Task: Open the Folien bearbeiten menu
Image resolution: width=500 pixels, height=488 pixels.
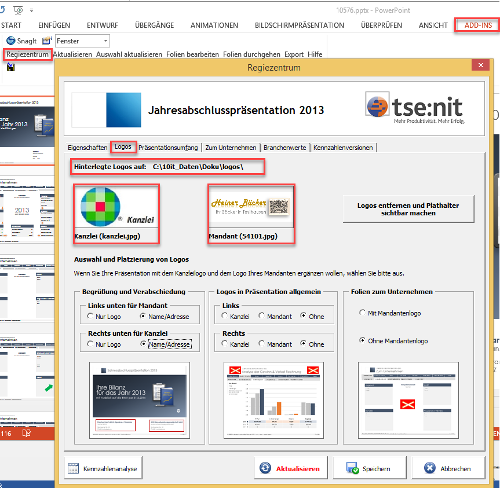Action: coord(193,54)
